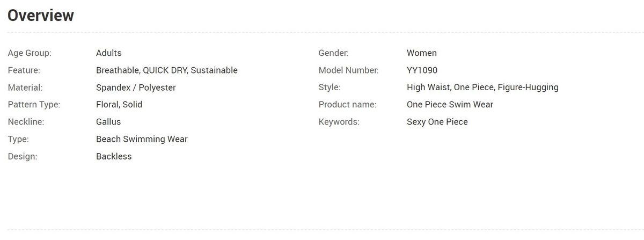
Task: Click the Floral, Solid value
Action: tap(119, 105)
